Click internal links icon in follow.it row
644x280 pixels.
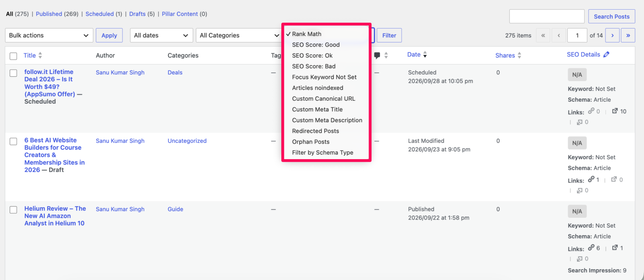(x=591, y=111)
